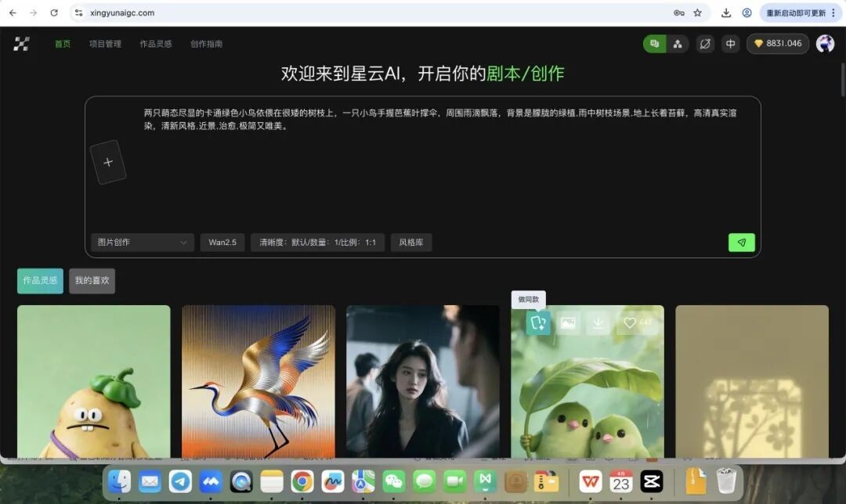The width and height of the screenshot is (846, 504).
Task: Click the 风格库 button
Action: pos(411,243)
